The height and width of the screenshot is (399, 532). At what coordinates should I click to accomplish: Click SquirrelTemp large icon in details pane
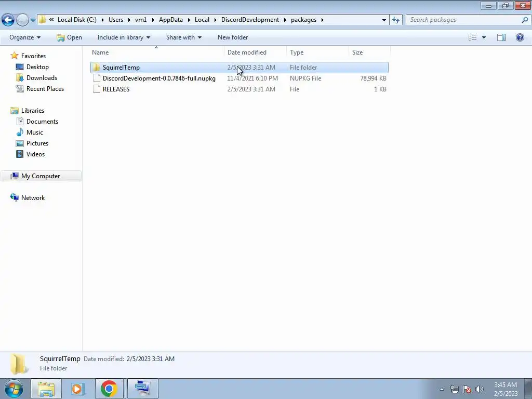coord(18,364)
